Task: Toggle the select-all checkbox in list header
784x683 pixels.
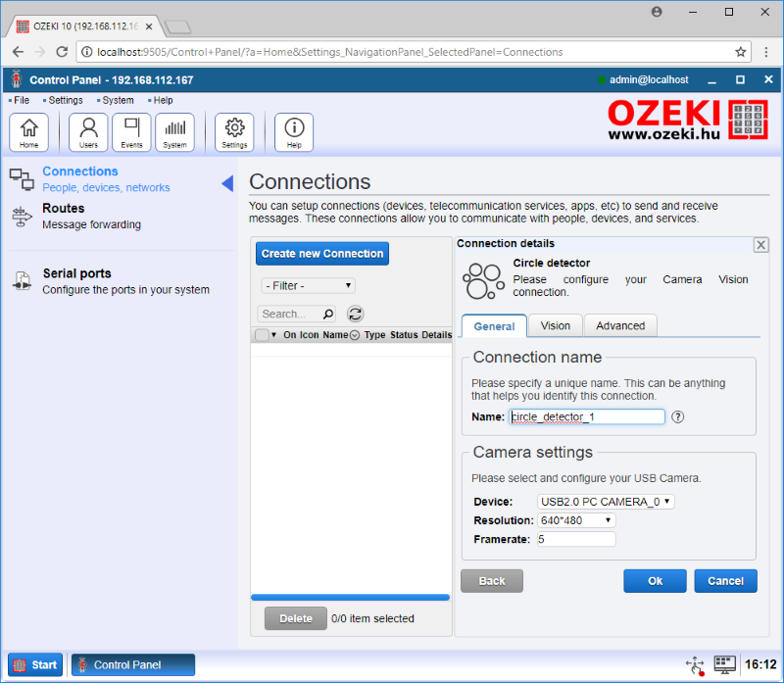Action: pyautogui.click(x=262, y=335)
